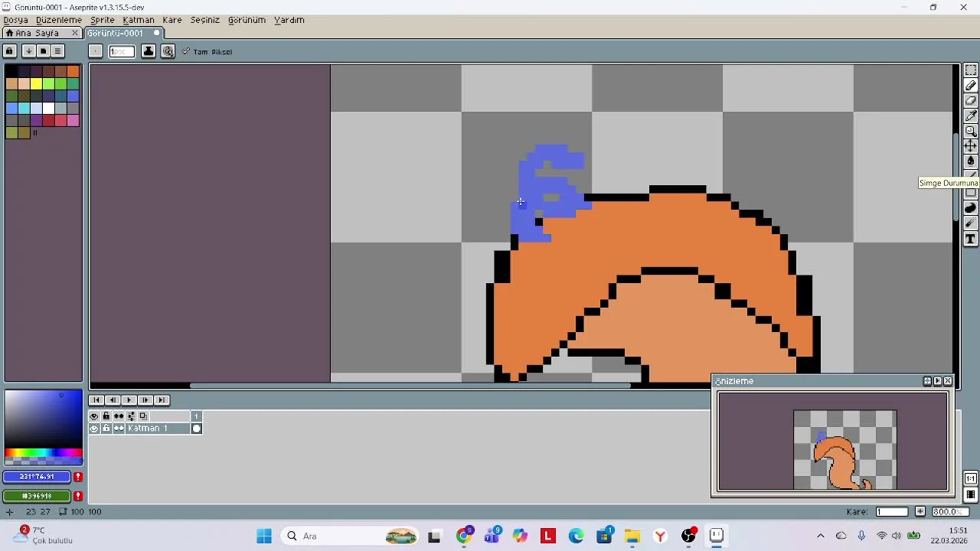Image resolution: width=980 pixels, height=551 pixels.
Task: Select the Rectangular Marquee tool
Action: click(971, 70)
